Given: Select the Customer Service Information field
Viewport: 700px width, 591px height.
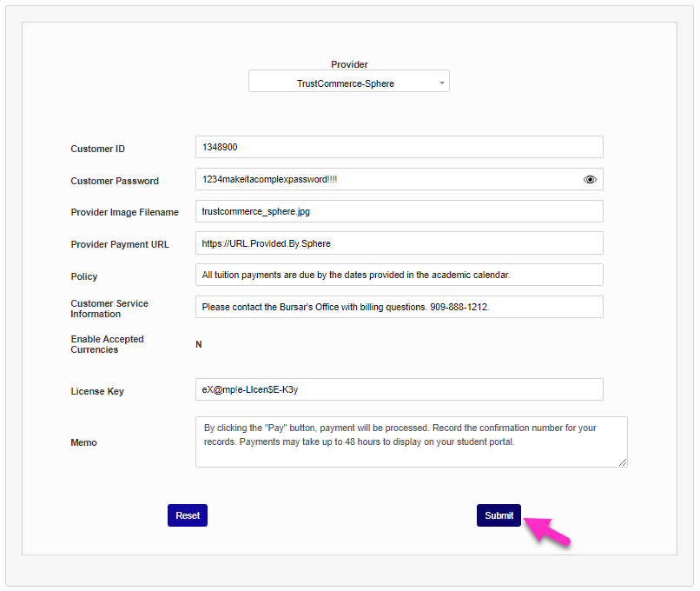Looking at the screenshot, I should coord(400,307).
